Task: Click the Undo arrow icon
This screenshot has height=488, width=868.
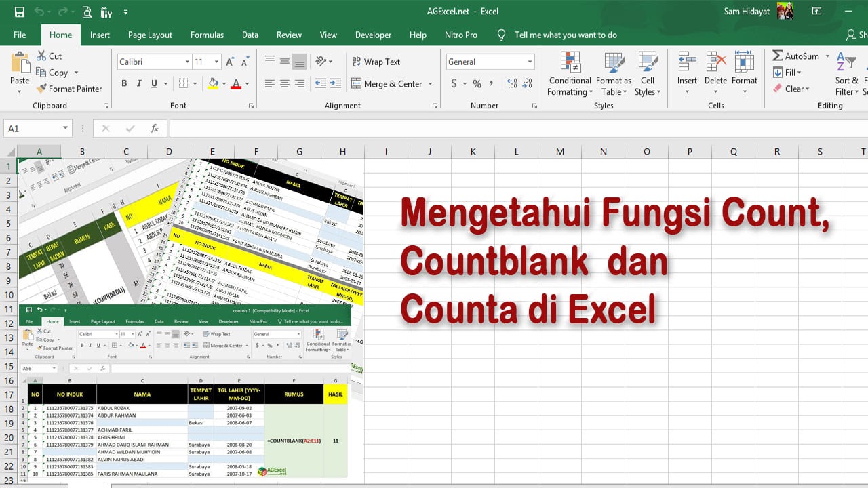Action: click(40, 12)
